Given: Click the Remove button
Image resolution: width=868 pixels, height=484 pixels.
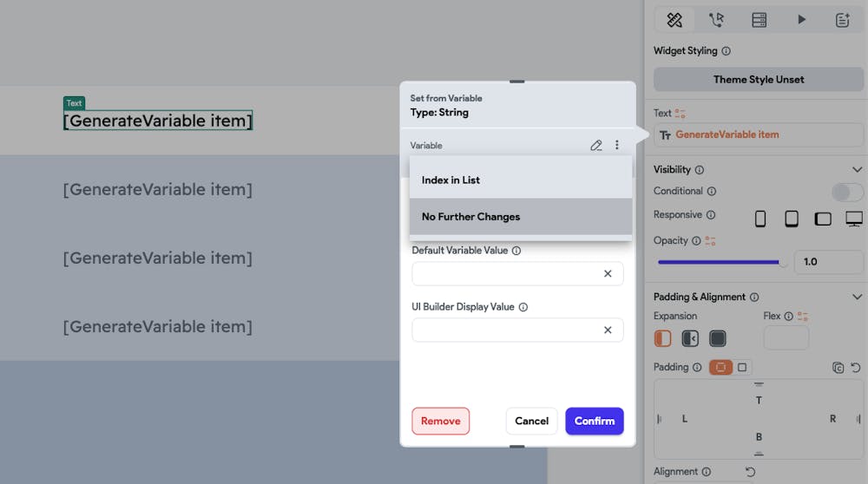Looking at the screenshot, I should coord(441,421).
